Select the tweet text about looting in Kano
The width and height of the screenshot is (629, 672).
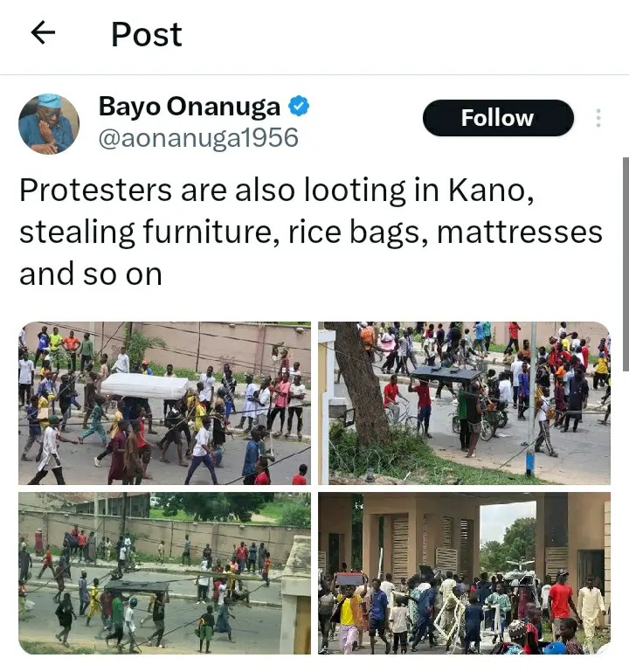(311, 232)
